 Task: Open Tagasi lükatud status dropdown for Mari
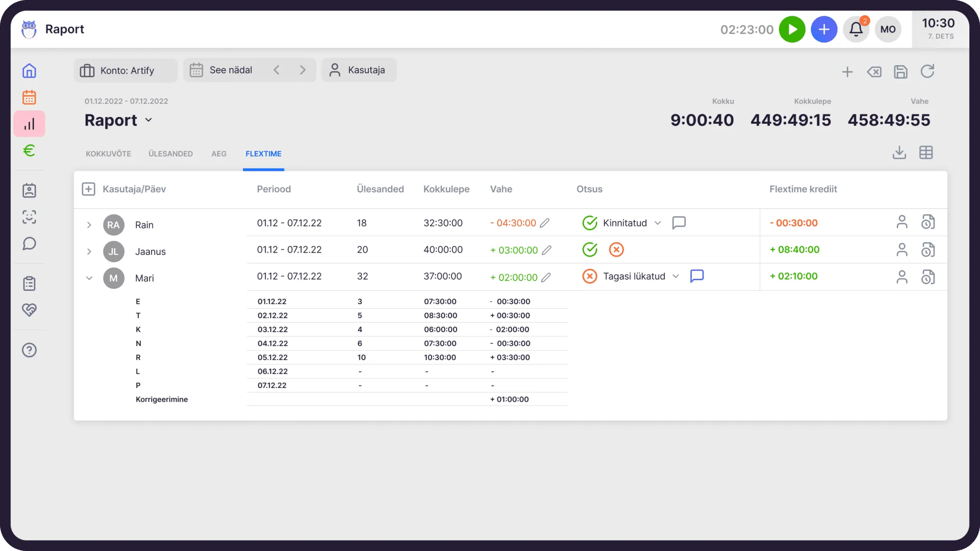pyautogui.click(x=676, y=276)
